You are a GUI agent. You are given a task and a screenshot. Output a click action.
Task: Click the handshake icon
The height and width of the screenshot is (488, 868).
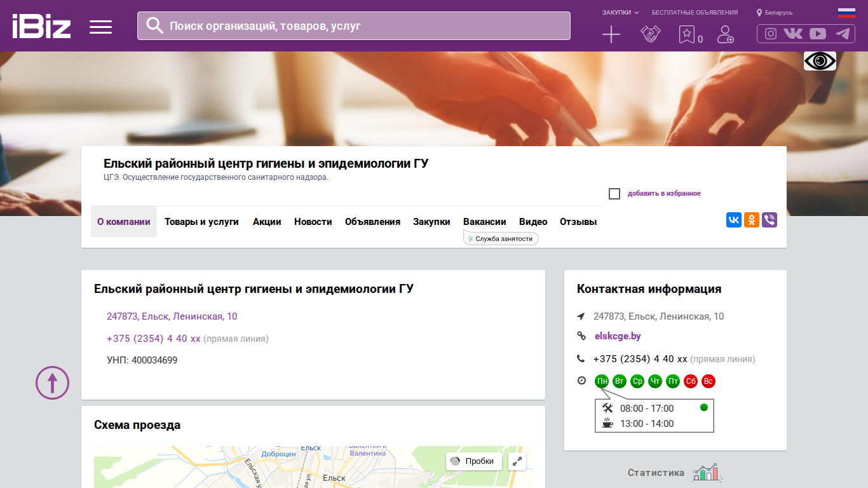coord(650,34)
